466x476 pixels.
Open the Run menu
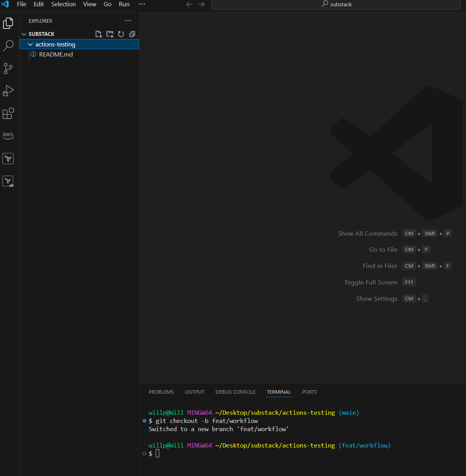click(124, 4)
